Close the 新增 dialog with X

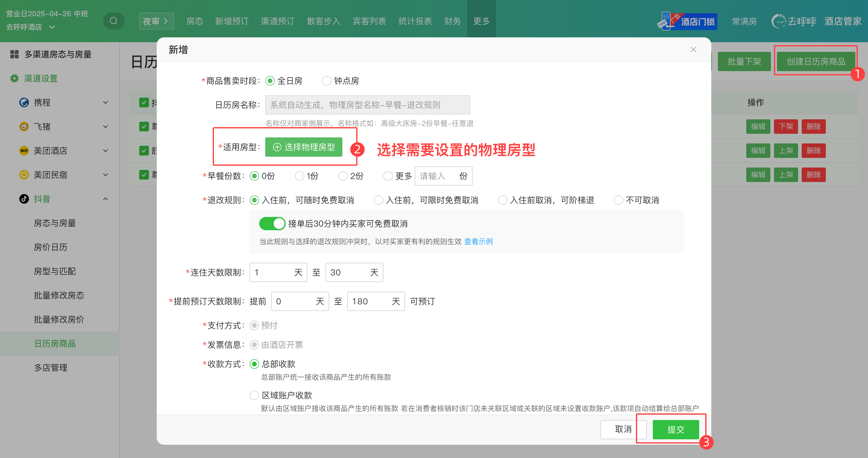tap(693, 50)
